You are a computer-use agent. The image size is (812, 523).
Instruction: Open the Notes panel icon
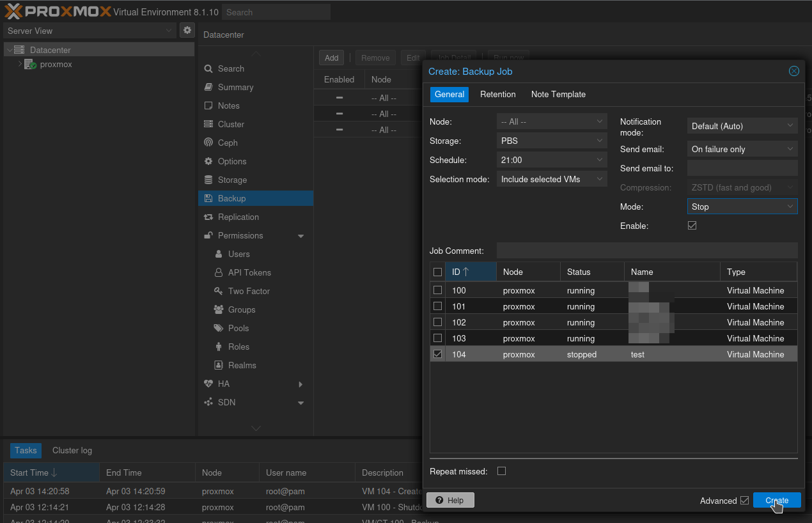pos(208,105)
